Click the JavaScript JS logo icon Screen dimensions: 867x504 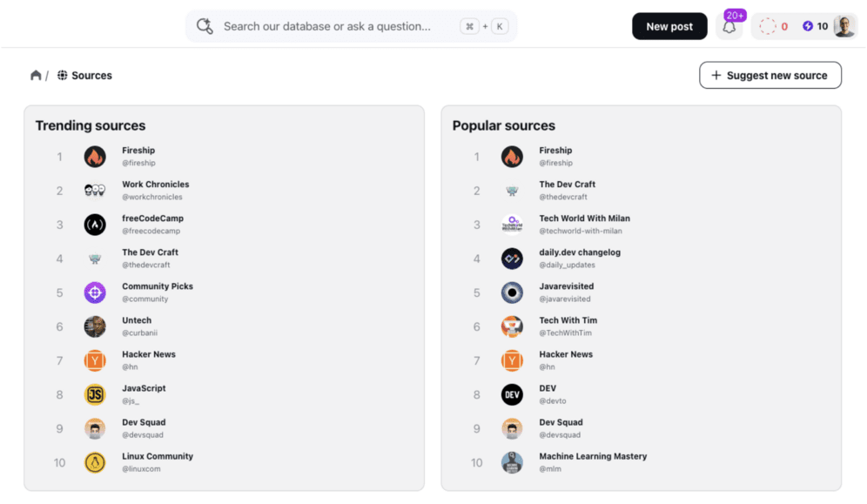point(95,394)
